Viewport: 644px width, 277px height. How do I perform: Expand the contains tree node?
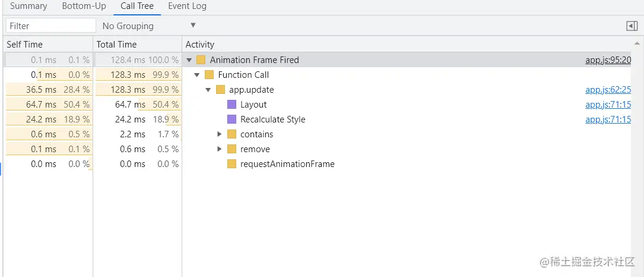[x=220, y=134]
